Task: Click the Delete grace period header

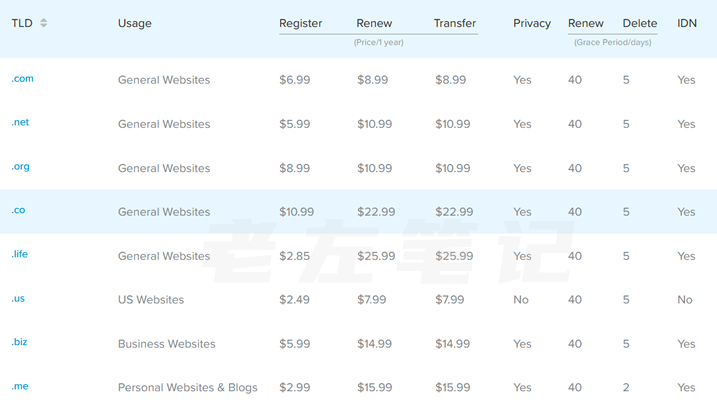Action: point(640,23)
